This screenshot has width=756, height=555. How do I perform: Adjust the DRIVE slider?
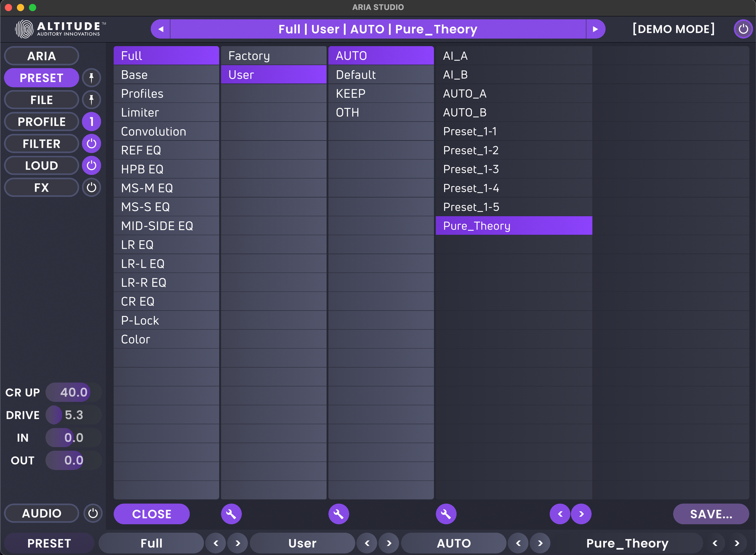(73, 415)
